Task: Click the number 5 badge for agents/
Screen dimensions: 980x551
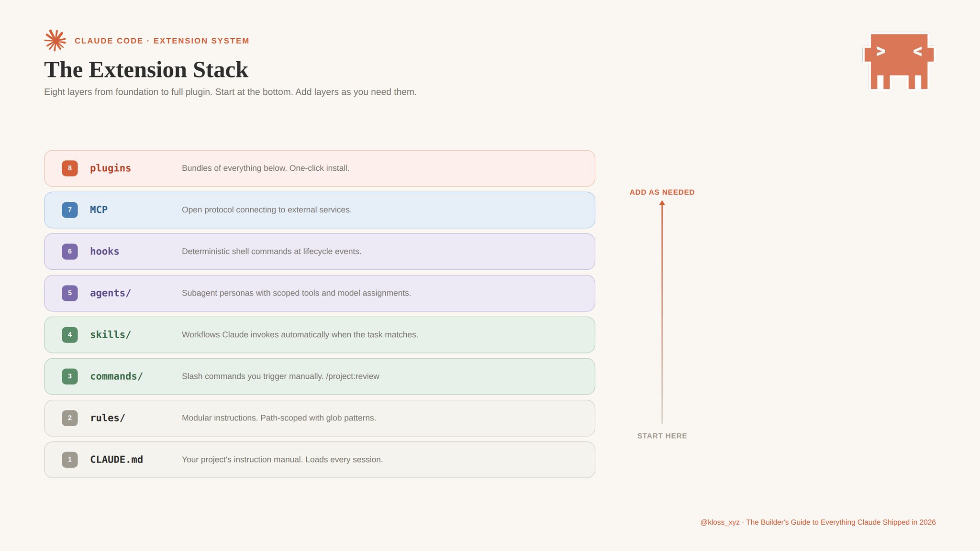Action: [x=70, y=293]
